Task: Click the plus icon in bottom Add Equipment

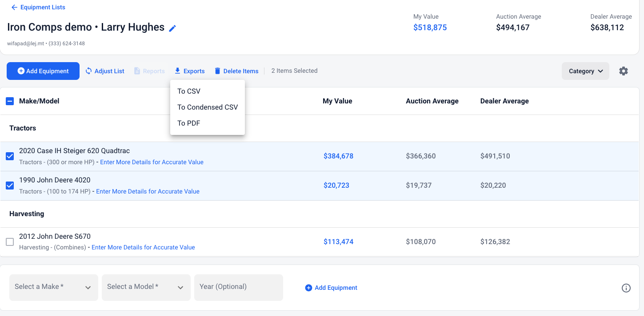Action: [308, 288]
